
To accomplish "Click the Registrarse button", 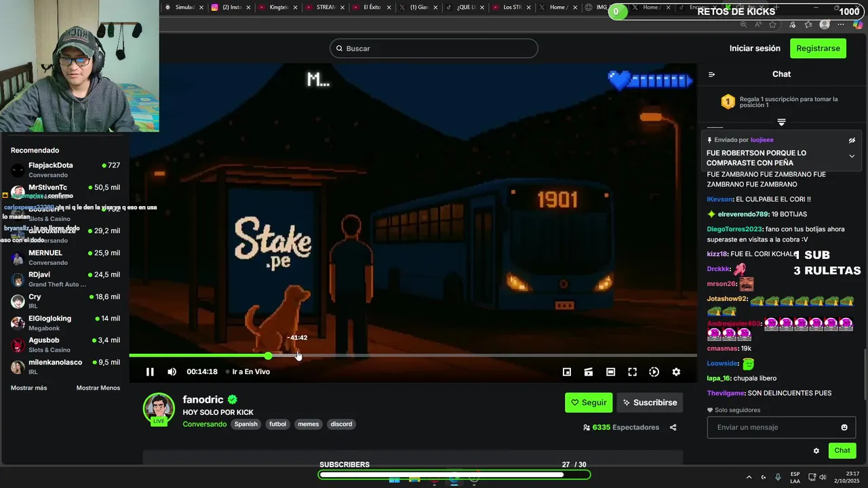I will click(818, 48).
